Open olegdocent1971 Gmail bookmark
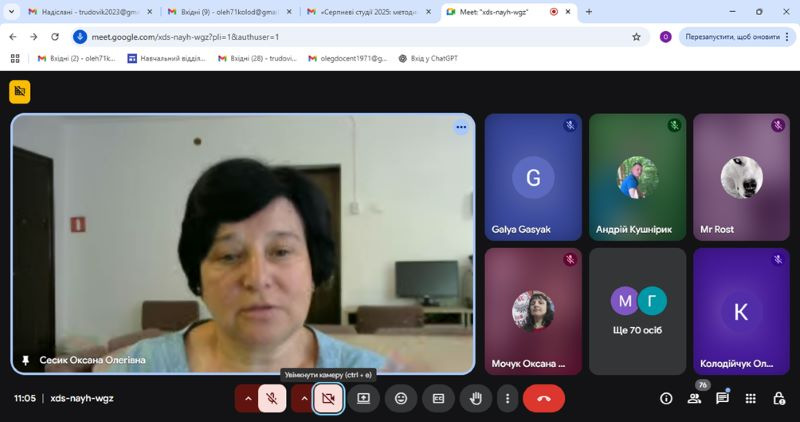Image resolution: width=800 pixels, height=422 pixels. [347, 59]
